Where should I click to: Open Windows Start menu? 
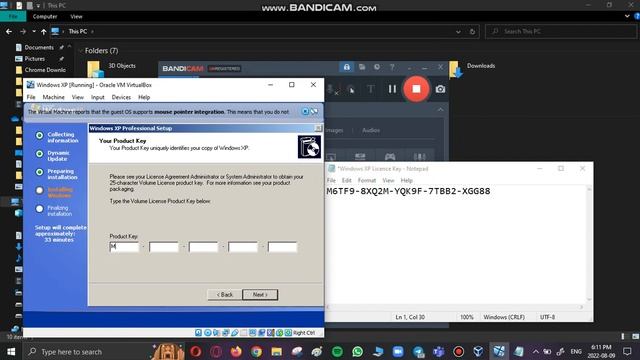click(x=11, y=351)
